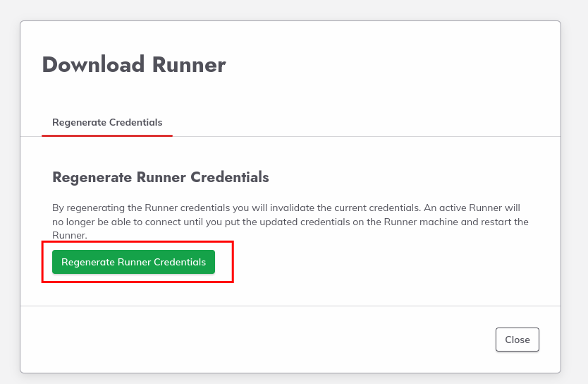This screenshot has height=384, width=588.
Task: Click the gray backdrop outside the dialog
Action: tap(575, 188)
